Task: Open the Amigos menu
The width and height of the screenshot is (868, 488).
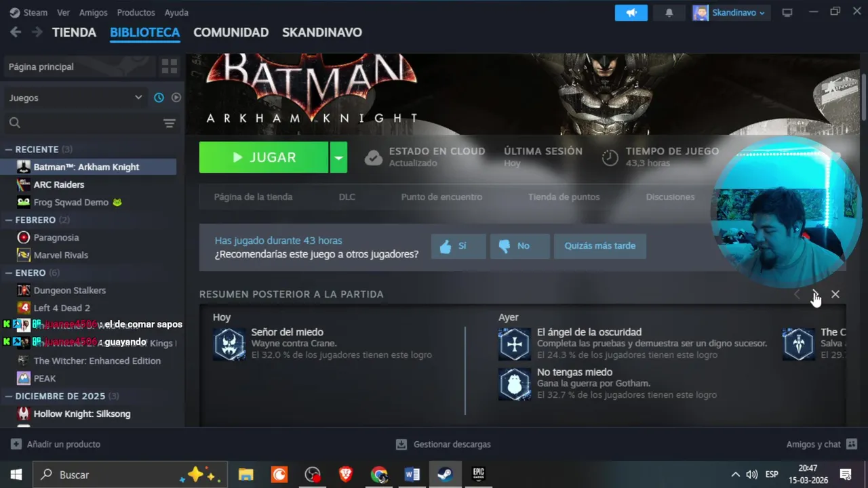Action: click(x=94, y=12)
